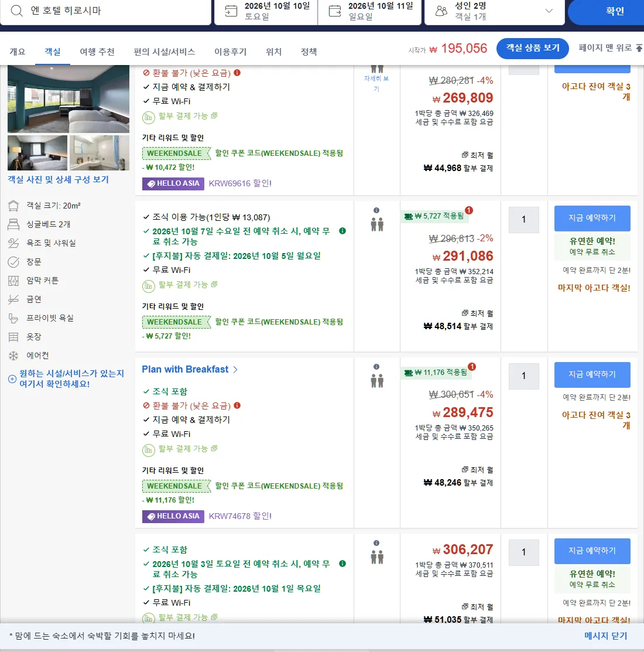644x652 pixels.
Task: Click ₩11,176 적용됨 coupon badge
Action: pyautogui.click(x=435, y=372)
